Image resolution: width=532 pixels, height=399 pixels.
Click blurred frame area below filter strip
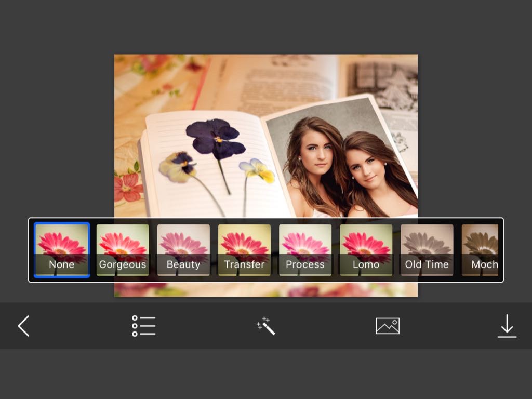(265, 289)
